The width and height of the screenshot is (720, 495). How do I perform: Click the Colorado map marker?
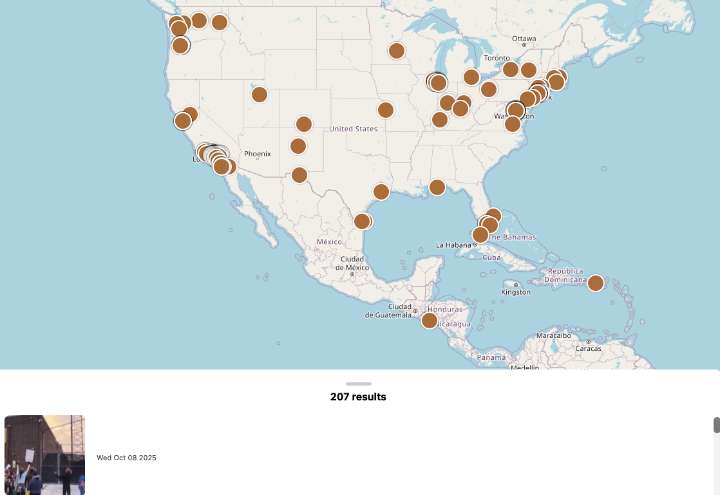click(304, 124)
